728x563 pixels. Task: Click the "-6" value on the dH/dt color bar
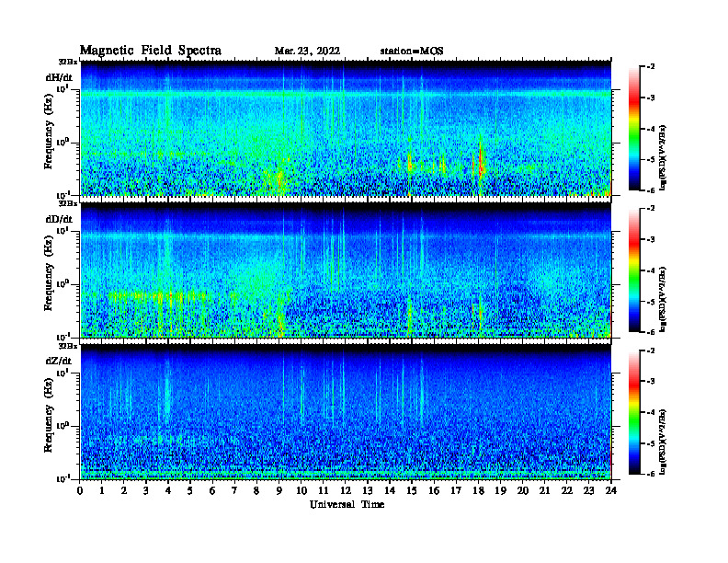coord(651,190)
